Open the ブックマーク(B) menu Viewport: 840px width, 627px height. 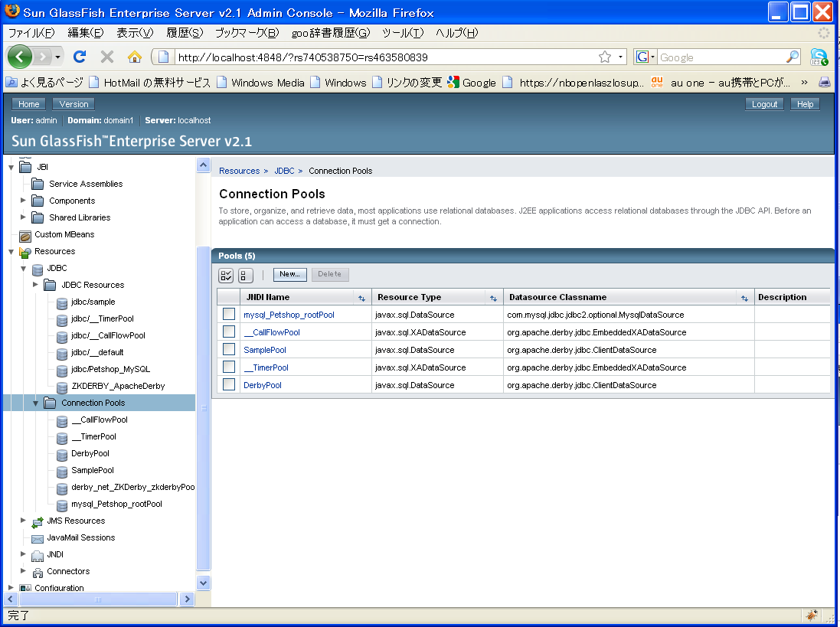click(x=247, y=33)
